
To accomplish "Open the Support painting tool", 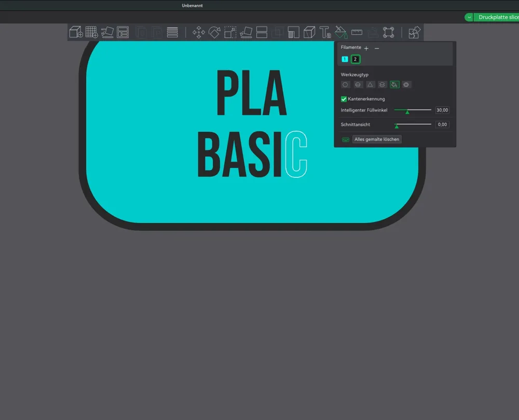I will [x=294, y=32].
